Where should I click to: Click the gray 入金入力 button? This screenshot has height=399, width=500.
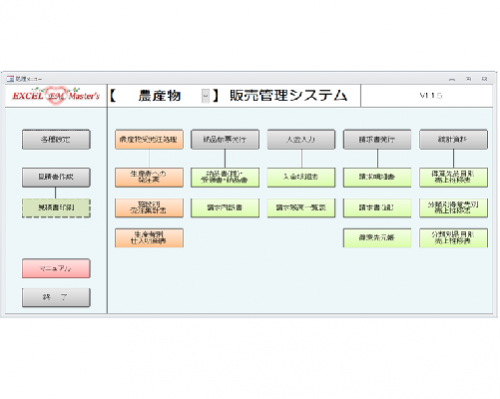pyautogui.click(x=301, y=139)
